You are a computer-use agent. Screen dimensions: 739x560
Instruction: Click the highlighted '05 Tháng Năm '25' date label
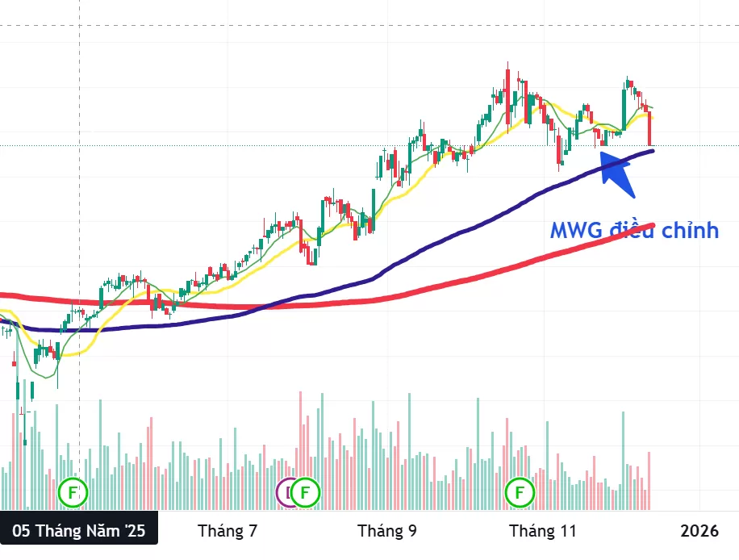tap(79, 531)
